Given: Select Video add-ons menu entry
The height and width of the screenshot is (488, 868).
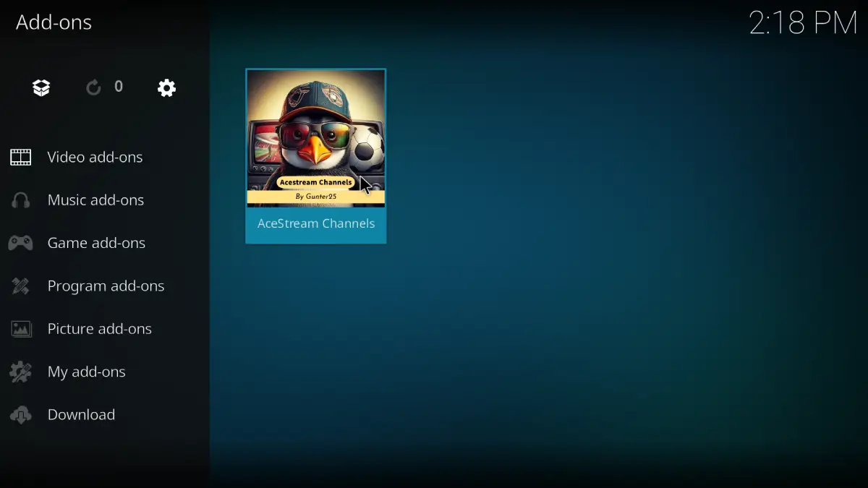Looking at the screenshot, I should pos(95,157).
